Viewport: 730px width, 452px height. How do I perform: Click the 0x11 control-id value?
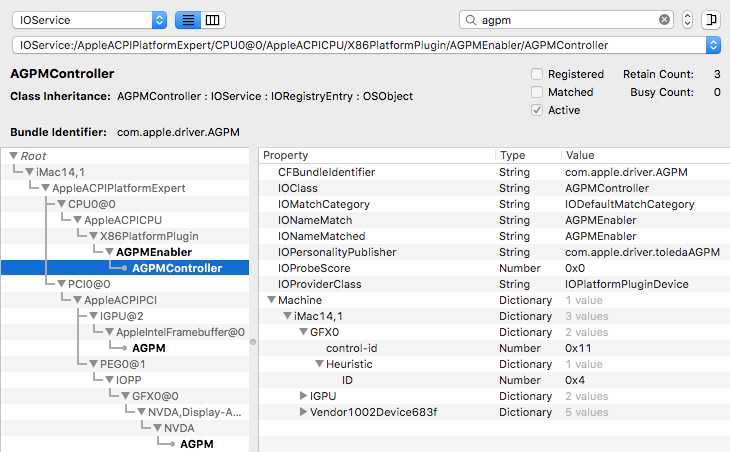click(x=578, y=348)
